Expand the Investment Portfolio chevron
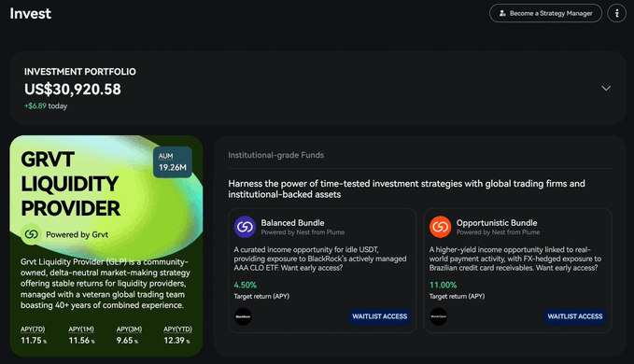634x364 pixels. (x=606, y=88)
